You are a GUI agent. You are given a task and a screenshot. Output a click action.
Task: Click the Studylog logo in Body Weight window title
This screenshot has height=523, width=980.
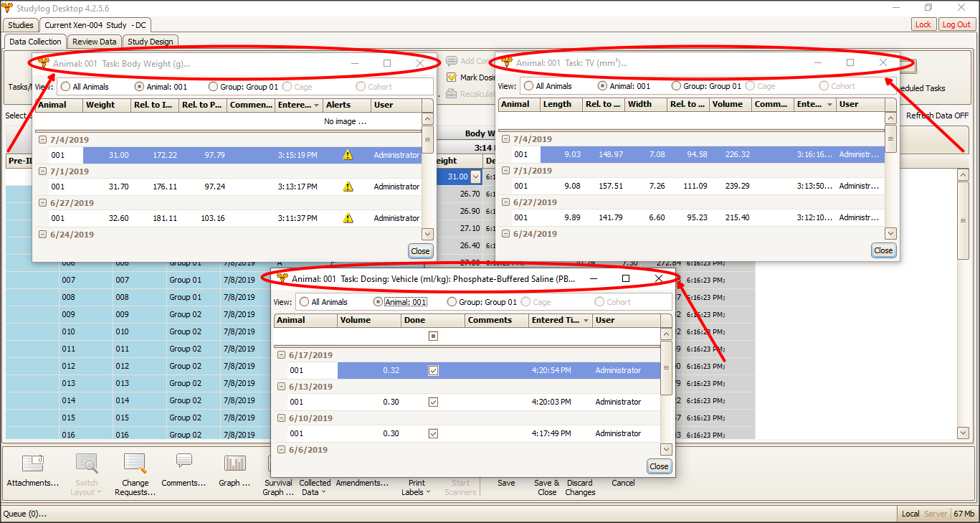coord(44,63)
